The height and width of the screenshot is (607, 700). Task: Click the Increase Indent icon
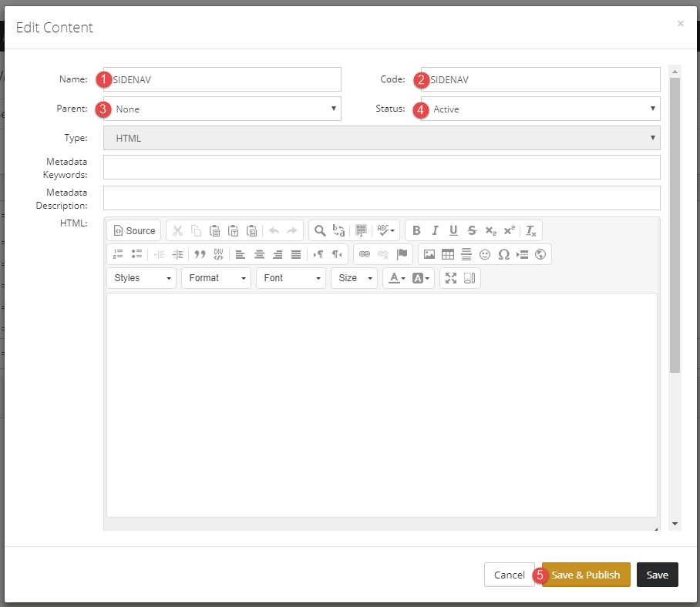[x=177, y=254]
